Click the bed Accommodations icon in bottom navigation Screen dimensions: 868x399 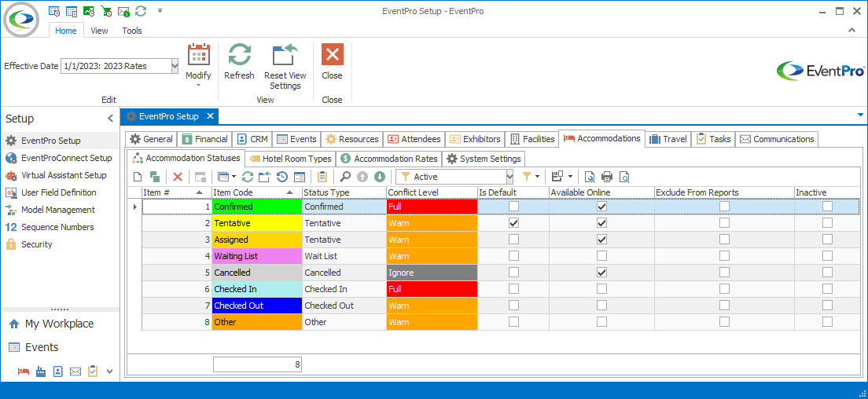(x=24, y=372)
